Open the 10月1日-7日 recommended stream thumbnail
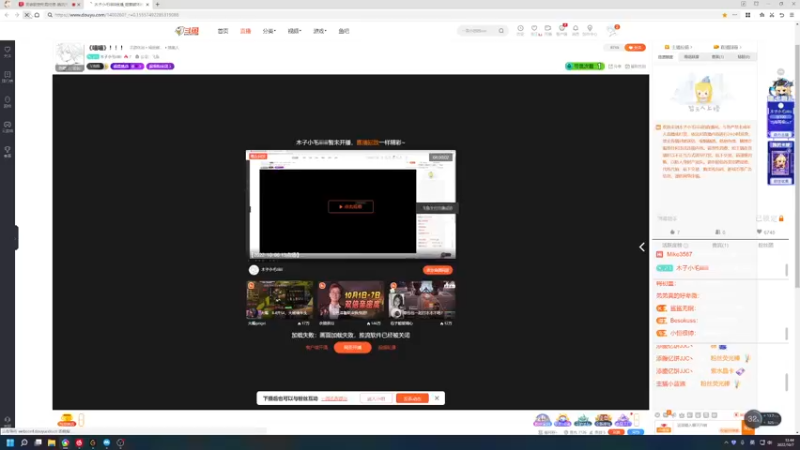This screenshot has width=800, height=450. point(351,299)
